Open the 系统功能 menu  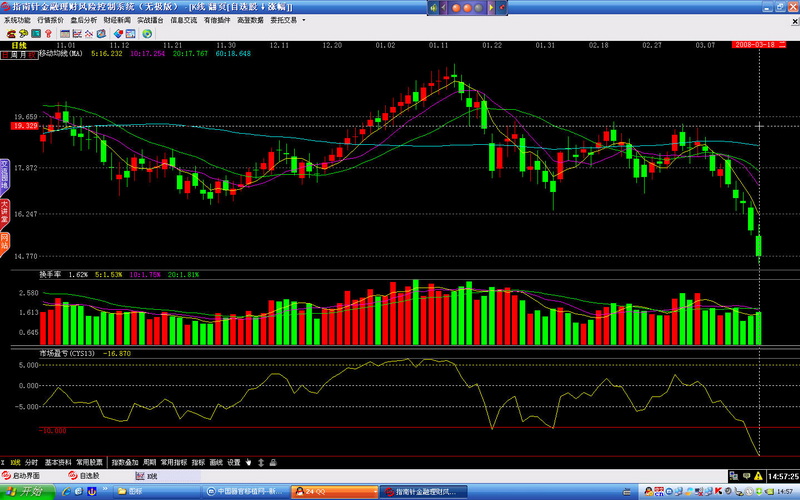pos(17,20)
